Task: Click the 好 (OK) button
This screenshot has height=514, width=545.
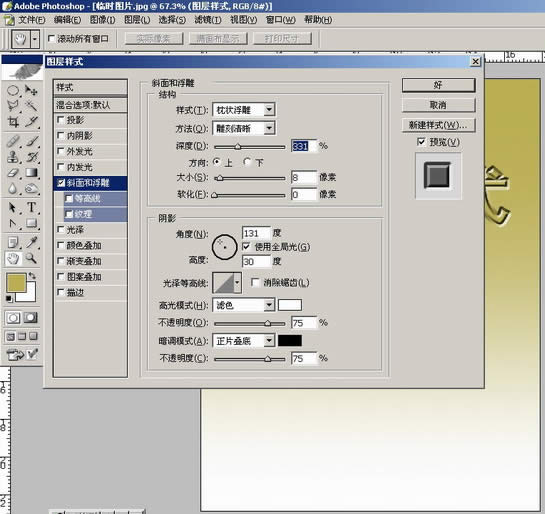Action: (438, 85)
